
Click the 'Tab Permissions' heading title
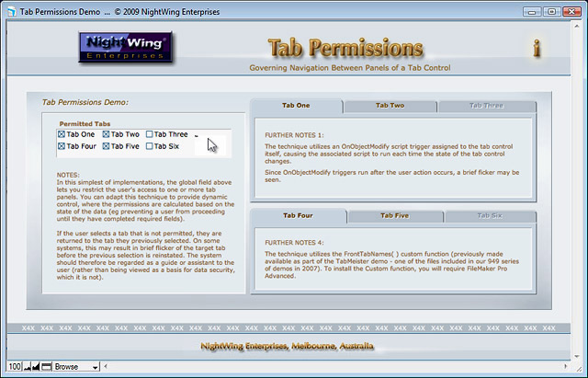[x=345, y=49]
